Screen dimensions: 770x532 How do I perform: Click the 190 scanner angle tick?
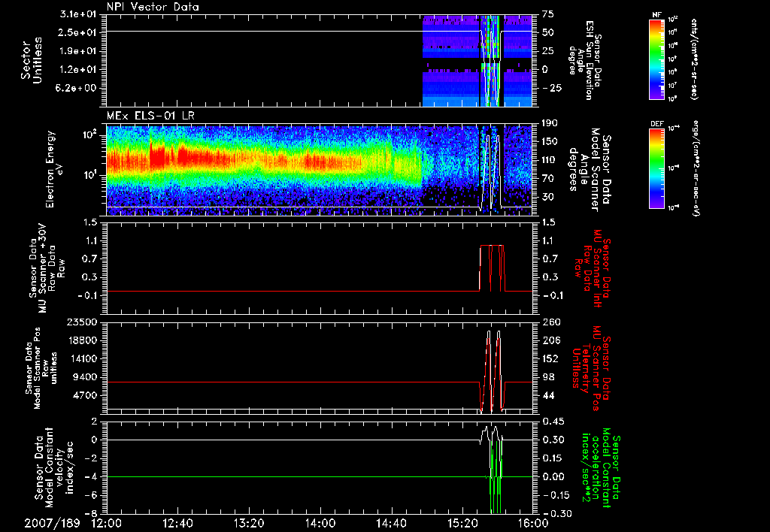point(550,123)
